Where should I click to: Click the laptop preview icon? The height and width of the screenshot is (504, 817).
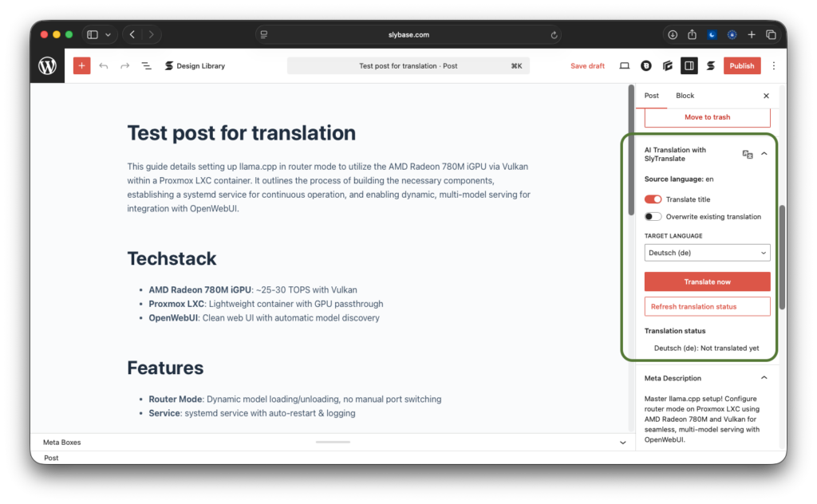pos(625,66)
